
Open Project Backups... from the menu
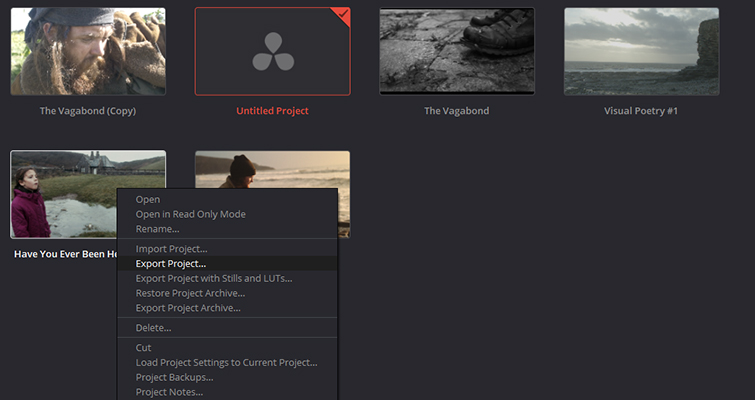tap(174, 377)
